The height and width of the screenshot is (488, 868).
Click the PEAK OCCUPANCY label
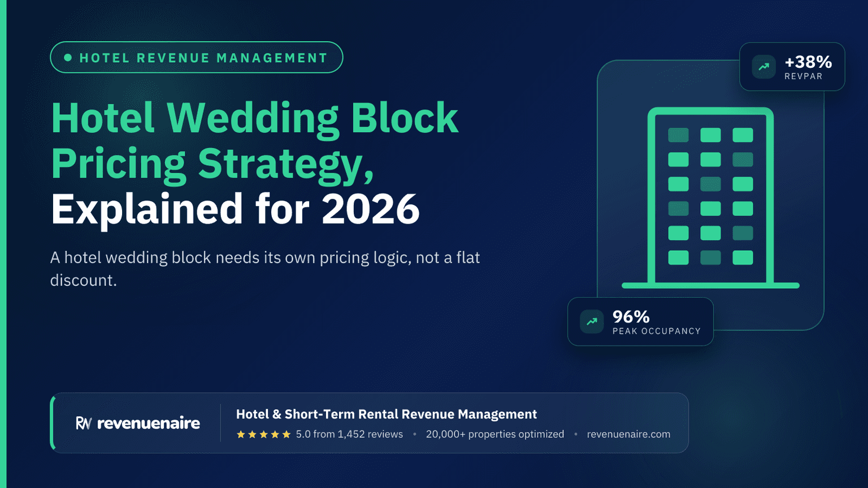point(657,331)
